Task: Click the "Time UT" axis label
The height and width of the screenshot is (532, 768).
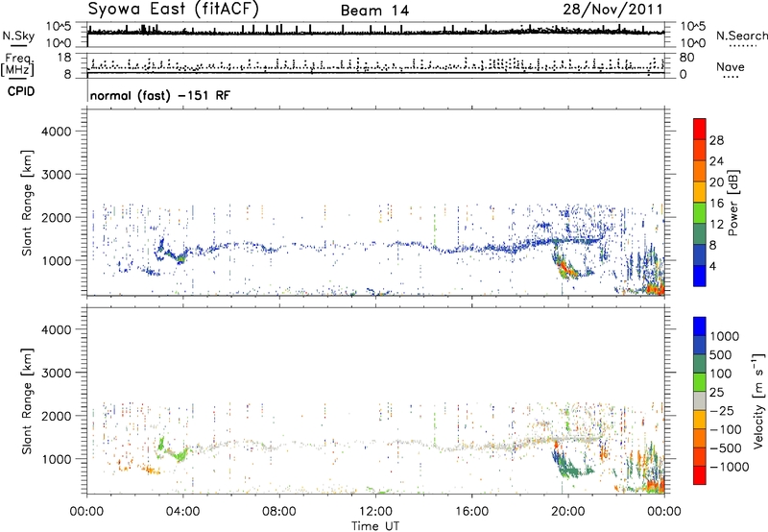Action: coord(375,526)
